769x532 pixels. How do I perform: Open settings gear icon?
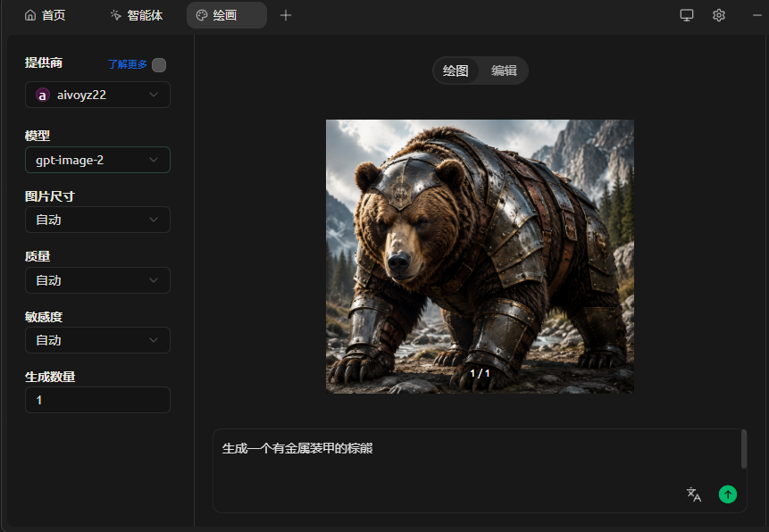pos(718,15)
